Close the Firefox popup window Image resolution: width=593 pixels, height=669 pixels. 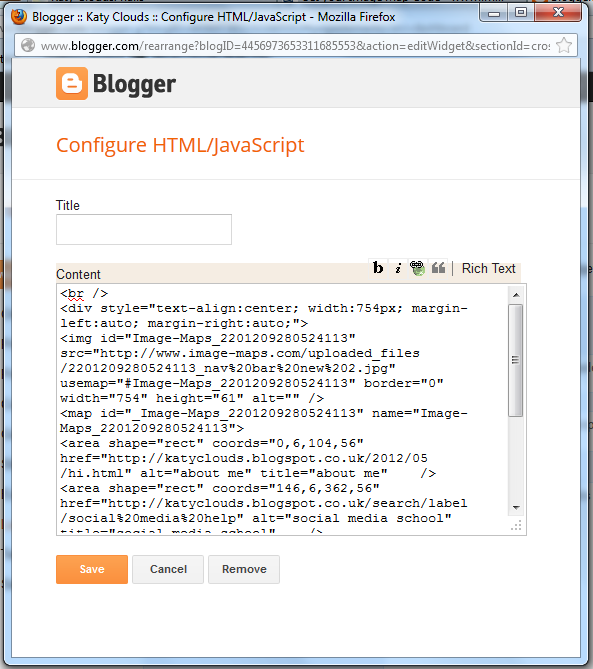tap(558, 13)
